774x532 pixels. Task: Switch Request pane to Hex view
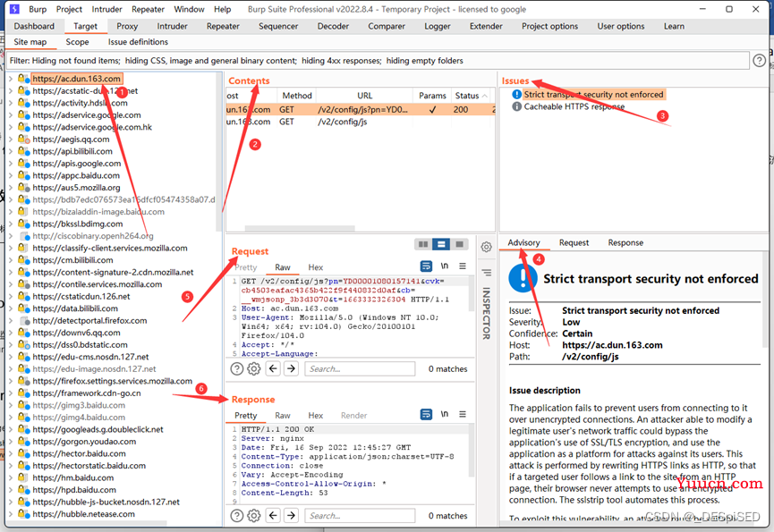[316, 267]
